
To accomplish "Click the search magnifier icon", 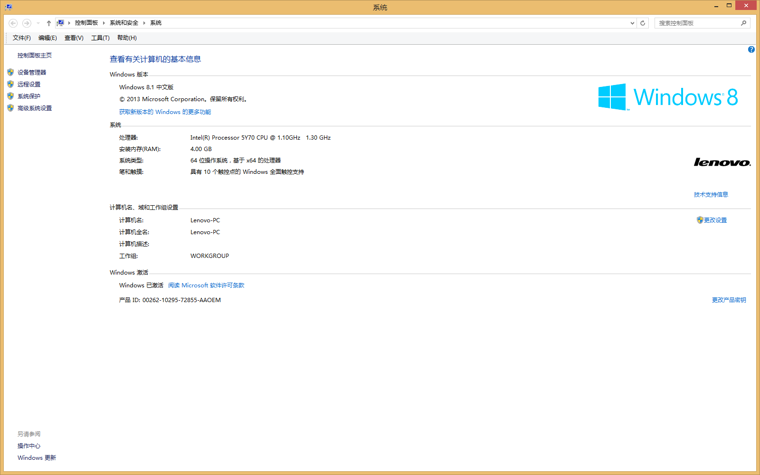I will pyautogui.click(x=743, y=23).
